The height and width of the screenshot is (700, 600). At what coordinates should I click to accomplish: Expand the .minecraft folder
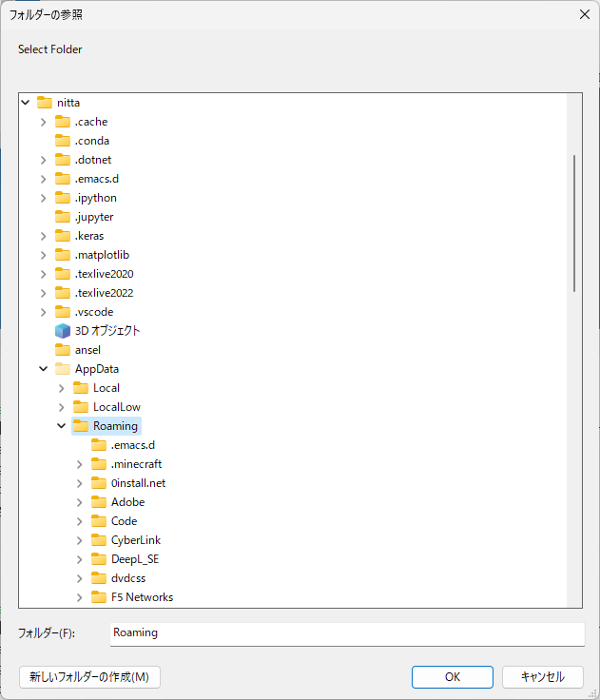[x=80, y=464]
